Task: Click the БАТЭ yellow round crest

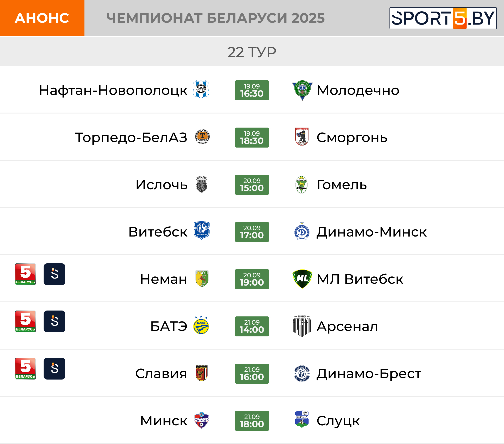Action: pos(201,325)
